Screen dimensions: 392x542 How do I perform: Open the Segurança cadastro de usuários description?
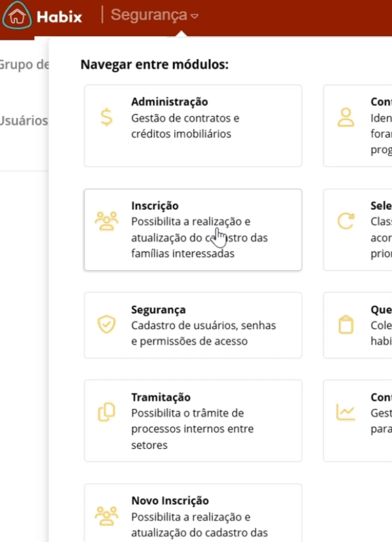204,333
